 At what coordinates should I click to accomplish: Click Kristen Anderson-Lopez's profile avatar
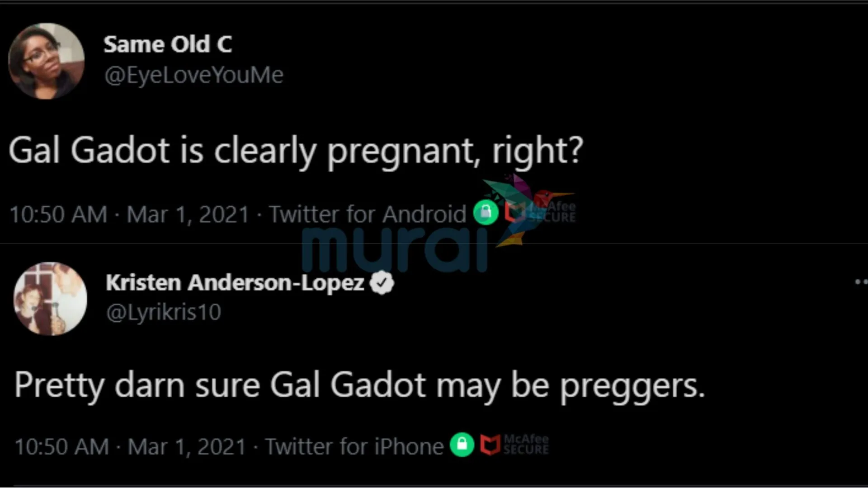pyautogui.click(x=50, y=299)
